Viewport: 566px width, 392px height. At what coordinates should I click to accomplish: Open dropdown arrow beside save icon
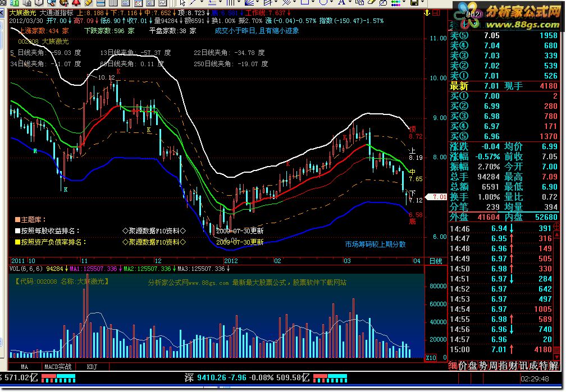pos(422,2)
